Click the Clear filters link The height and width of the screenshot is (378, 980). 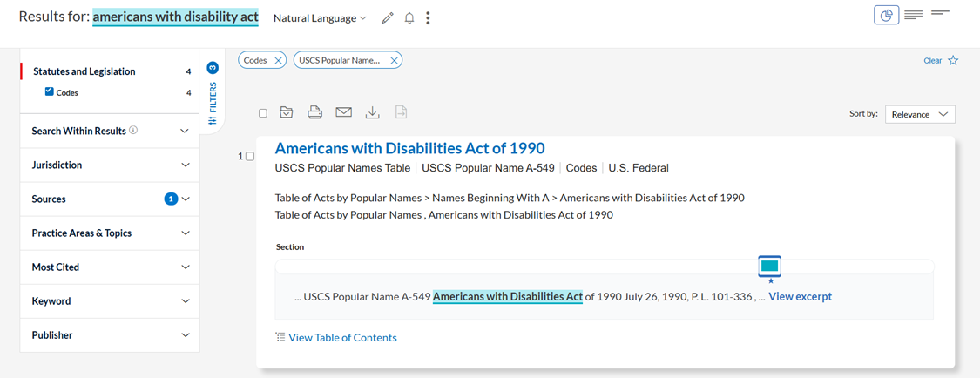point(932,61)
